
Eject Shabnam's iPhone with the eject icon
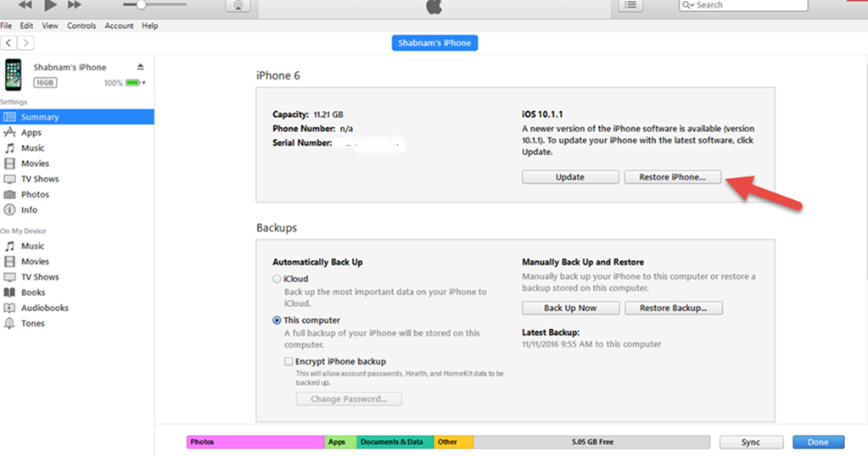pos(141,67)
